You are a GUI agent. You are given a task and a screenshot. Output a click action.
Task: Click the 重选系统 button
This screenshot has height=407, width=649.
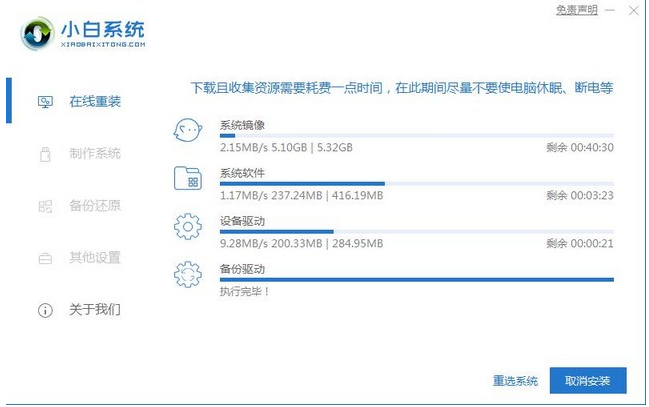point(515,381)
